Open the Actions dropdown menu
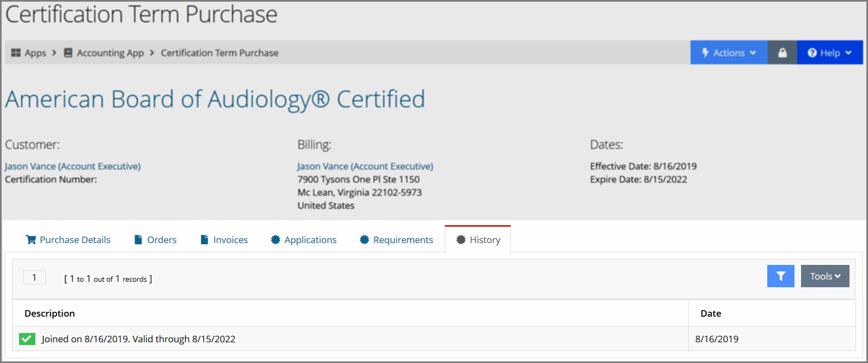This screenshot has width=868, height=363. (x=729, y=53)
